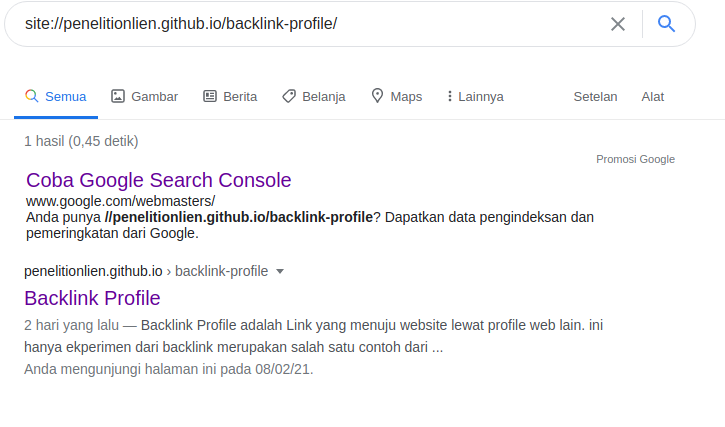Image resolution: width=725 pixels, height=427 pixels.
Task: Click the Maps pin icon
Action: pos(377,96)
